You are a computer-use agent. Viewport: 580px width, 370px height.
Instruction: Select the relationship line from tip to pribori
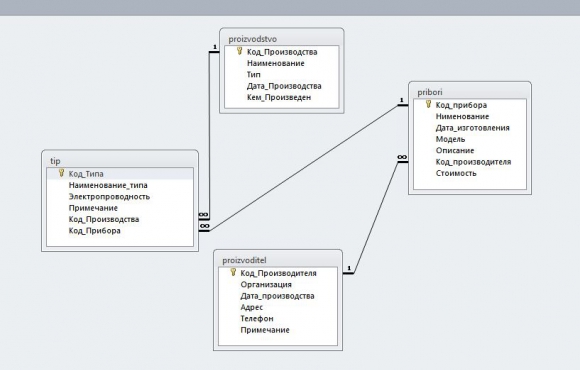pos(303,168)
